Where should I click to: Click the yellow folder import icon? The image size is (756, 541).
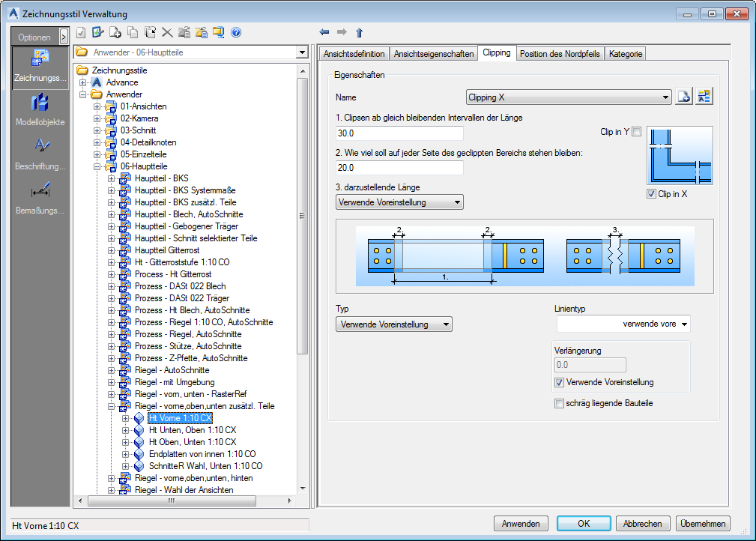[x=202, y=32]
